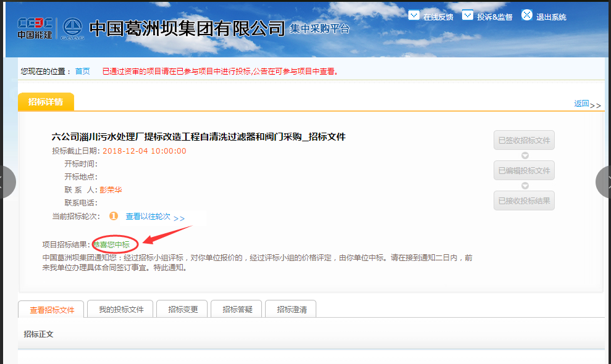611x364 pixels.
Task: Click the 已接收投标结果 button
Action: 524,201
